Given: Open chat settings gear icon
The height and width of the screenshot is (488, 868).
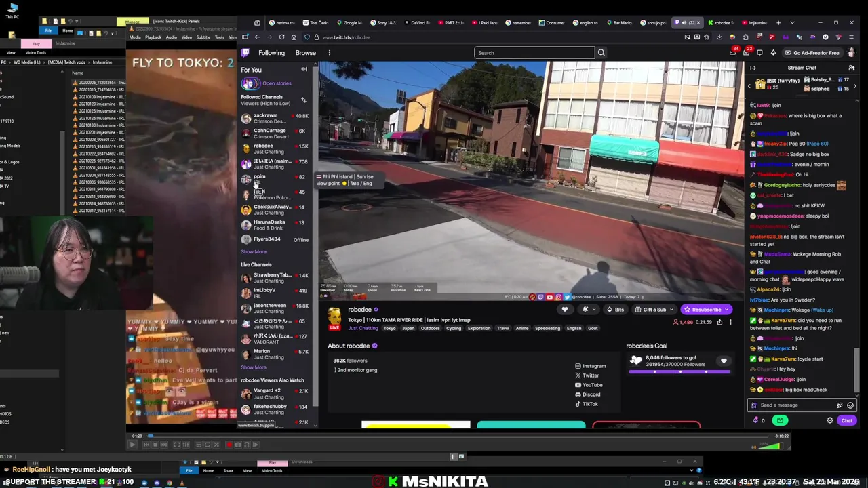Looking at the screenshot, I should [x=829, y=420].
